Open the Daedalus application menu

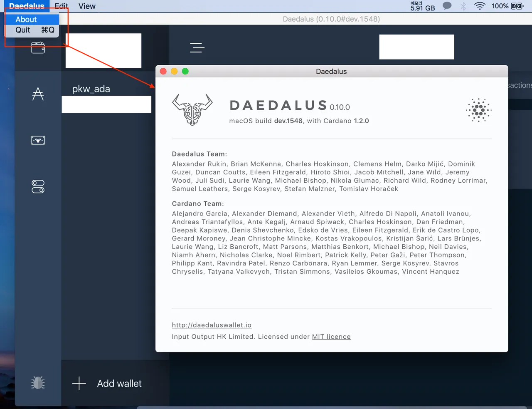point(27,6)
